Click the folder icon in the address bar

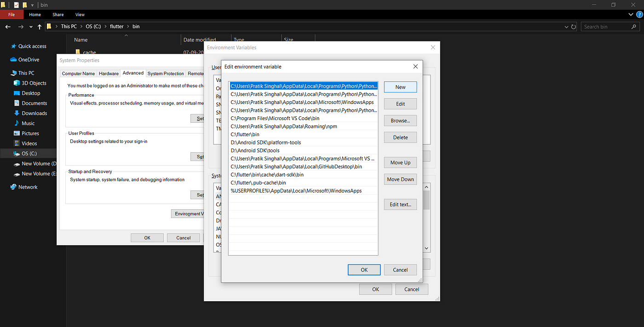(x=49, y=26)
